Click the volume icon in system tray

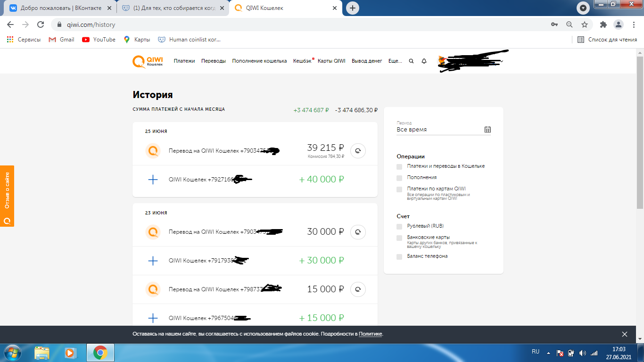click(583, 353)
